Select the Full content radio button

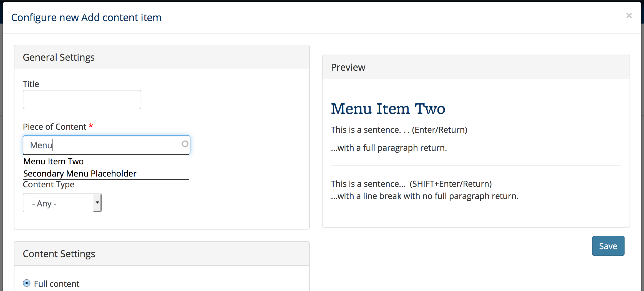[27, 283]
